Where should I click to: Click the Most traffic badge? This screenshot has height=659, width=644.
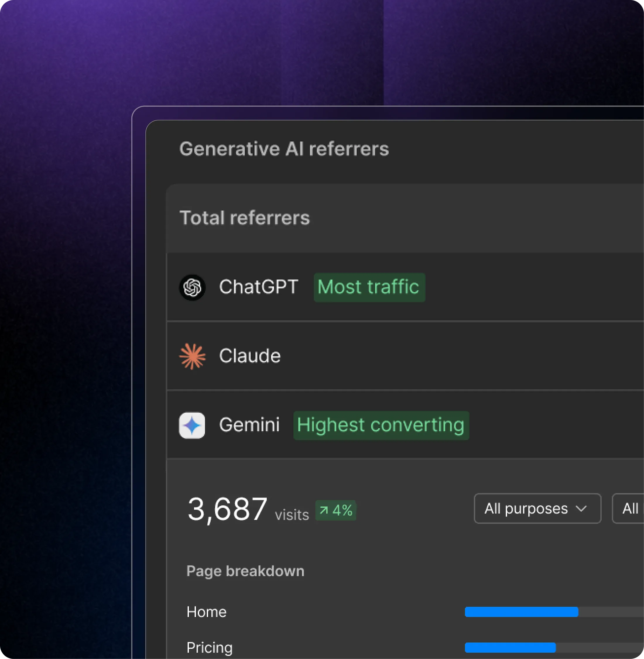[369, 287]
